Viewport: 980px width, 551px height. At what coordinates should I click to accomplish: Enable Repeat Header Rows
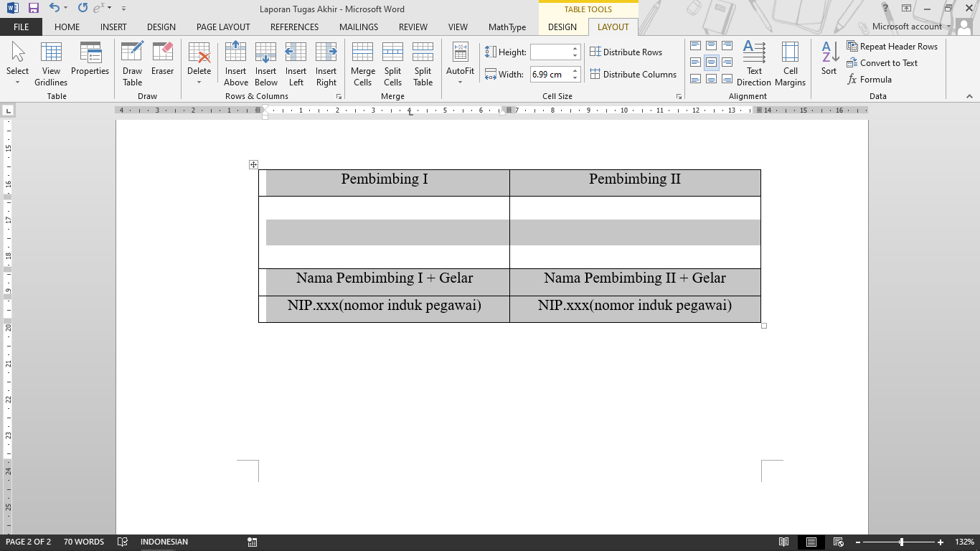[892, 45]
